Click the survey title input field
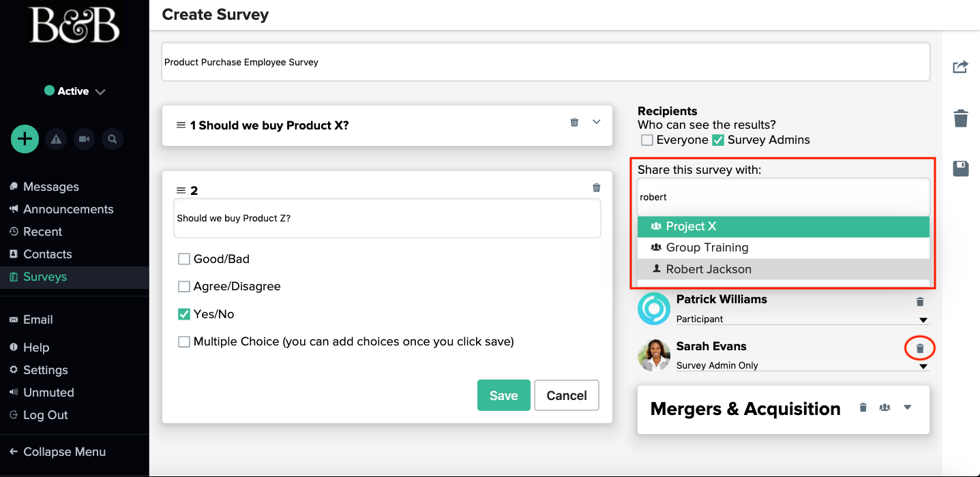The height and width of the screenshot is (477, 980). 546,62
